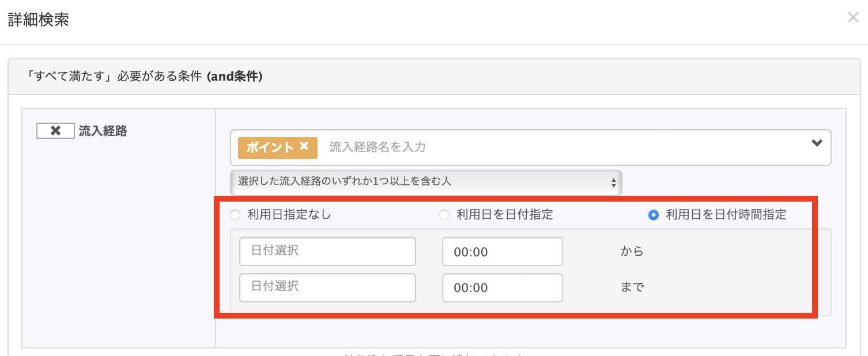Select the 利用日指定なし radio button
The height and width of the screenshot is (356, 868).
[x=235, y=215]
